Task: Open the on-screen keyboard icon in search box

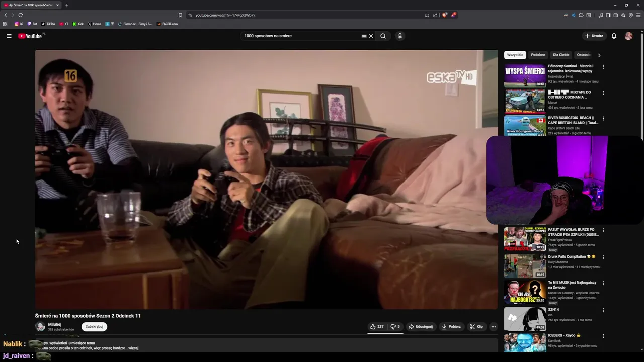Action: 364,36
